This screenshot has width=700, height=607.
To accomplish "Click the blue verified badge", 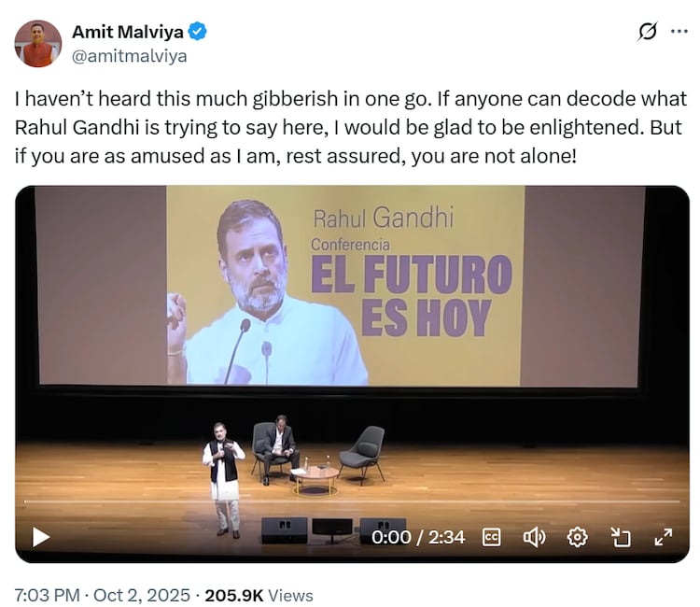I will pos(198,33).
